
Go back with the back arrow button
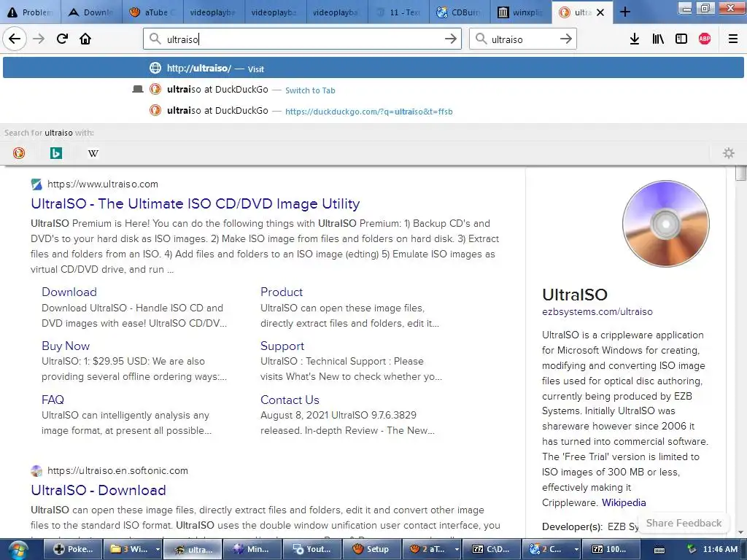tap(15, 39)
